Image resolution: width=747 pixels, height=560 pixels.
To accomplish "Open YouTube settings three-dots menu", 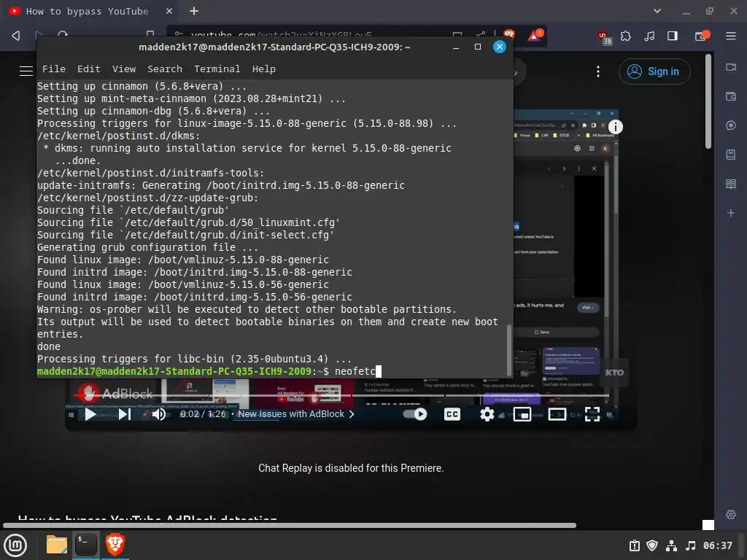I will [x=598, y=71].
